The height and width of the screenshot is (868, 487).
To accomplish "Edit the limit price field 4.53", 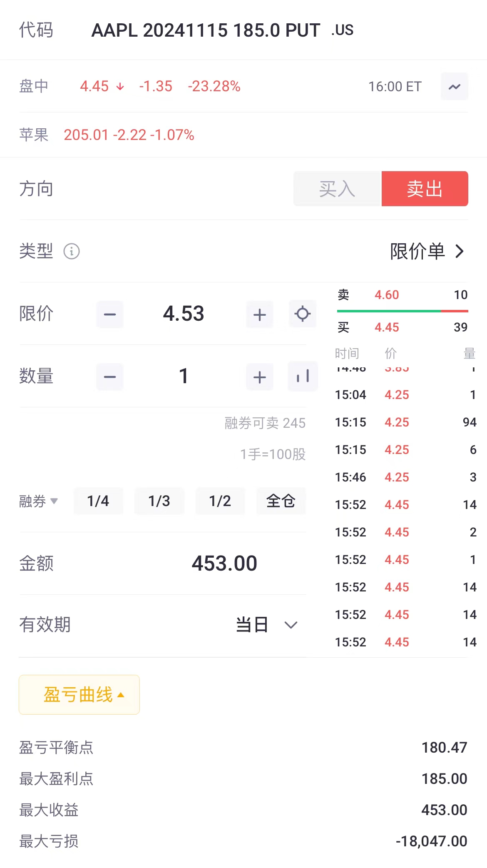I will pos(184,314).
